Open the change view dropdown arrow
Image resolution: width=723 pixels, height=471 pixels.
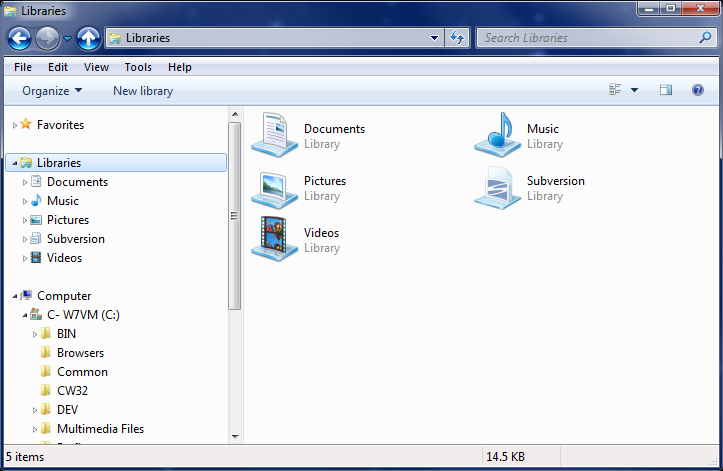(634, 90)
